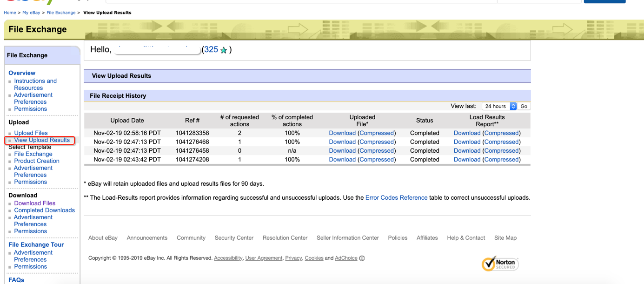Open Upload Files in the sidebar
644x284 pixels.
click(31, 133)
